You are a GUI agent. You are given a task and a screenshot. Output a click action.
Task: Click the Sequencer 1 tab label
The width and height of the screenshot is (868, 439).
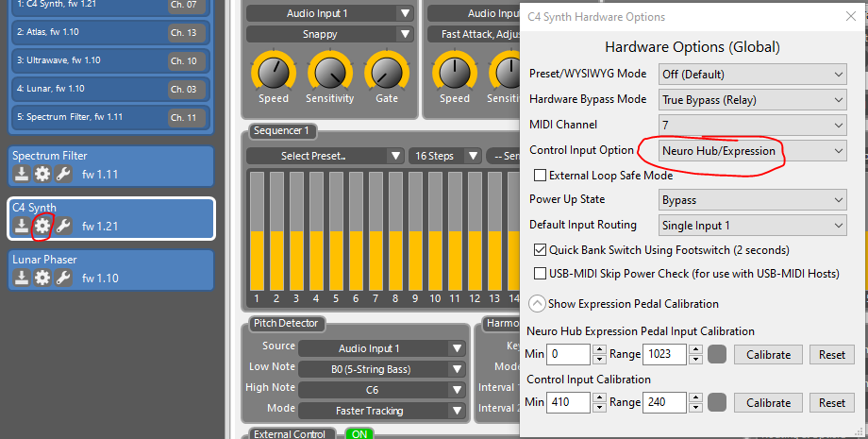[282, 131]
